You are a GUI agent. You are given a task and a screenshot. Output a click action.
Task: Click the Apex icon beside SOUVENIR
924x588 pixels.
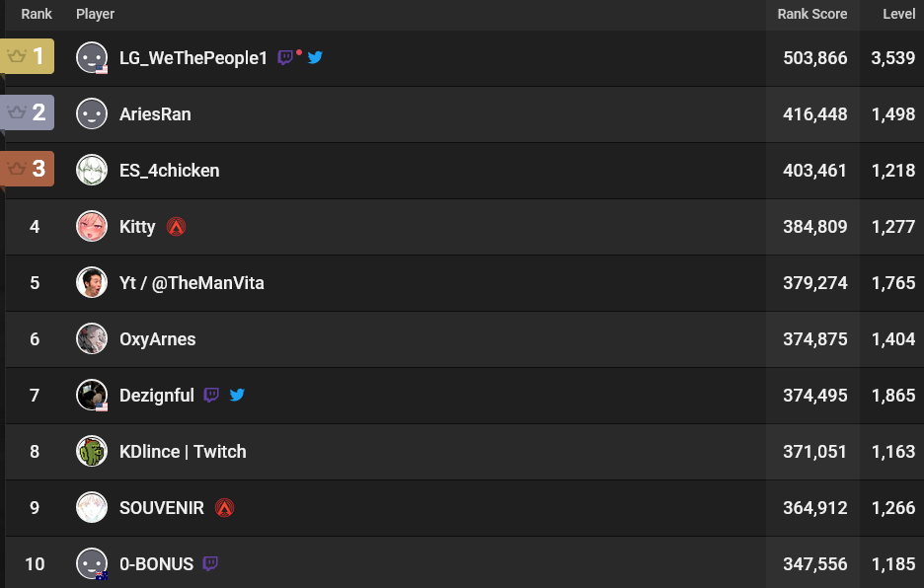pos(225,508)
